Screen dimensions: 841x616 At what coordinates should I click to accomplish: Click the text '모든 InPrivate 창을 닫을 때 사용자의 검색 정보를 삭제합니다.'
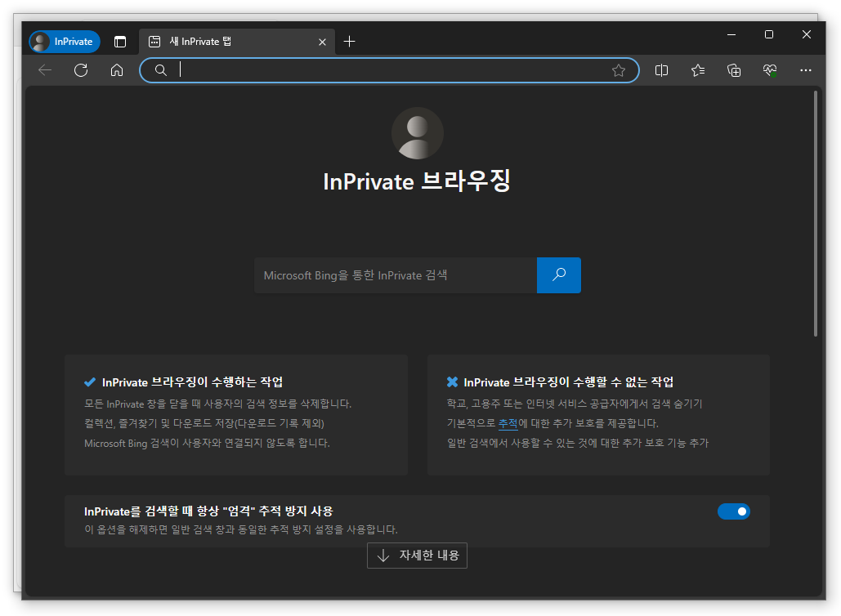click(x=217, y=404)
